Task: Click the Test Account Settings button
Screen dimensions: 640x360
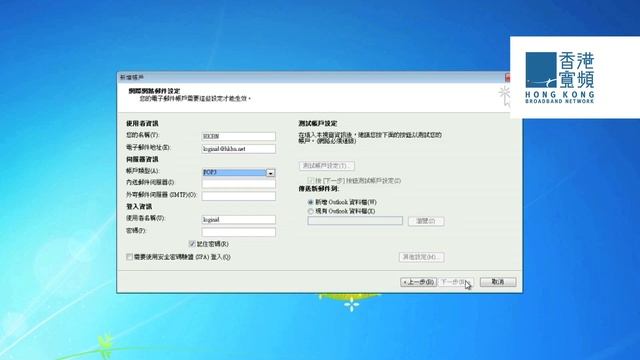Action: [327, 166]
